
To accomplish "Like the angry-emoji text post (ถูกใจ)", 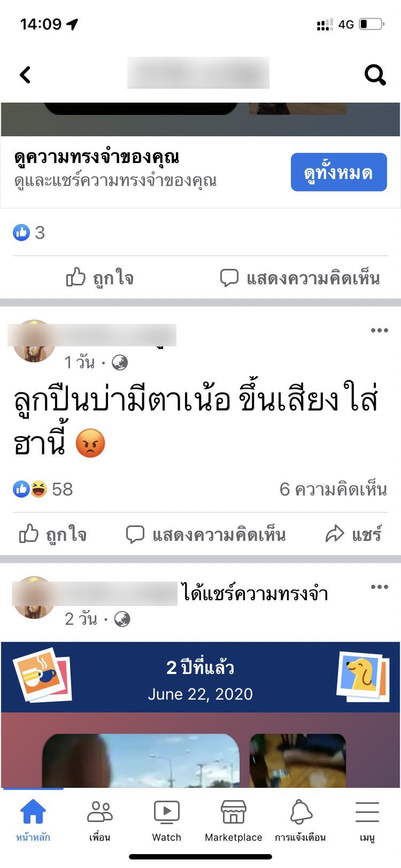I will click(53, 534).
